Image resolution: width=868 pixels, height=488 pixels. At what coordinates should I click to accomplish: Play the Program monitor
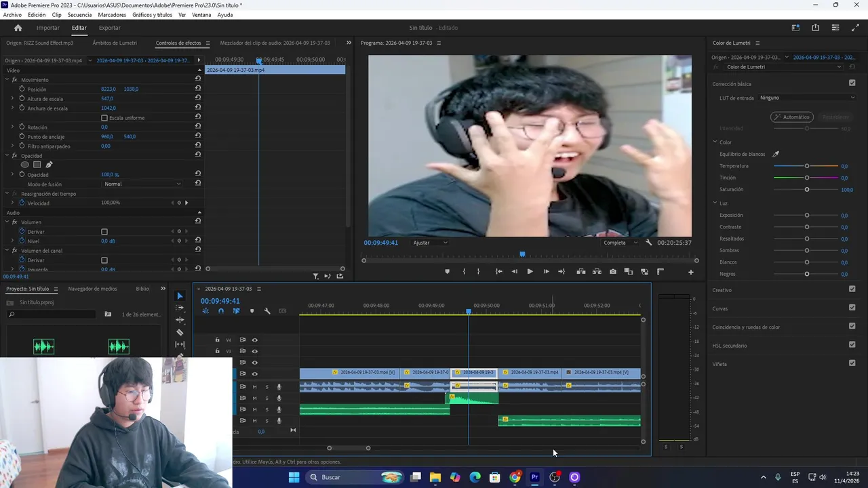[530, 272]
